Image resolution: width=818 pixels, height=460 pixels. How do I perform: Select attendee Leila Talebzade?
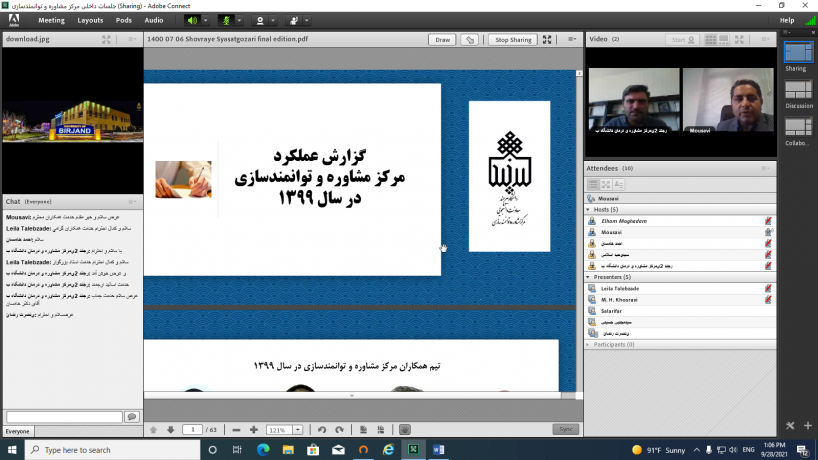pyautogui.click(x=680, y=288)
